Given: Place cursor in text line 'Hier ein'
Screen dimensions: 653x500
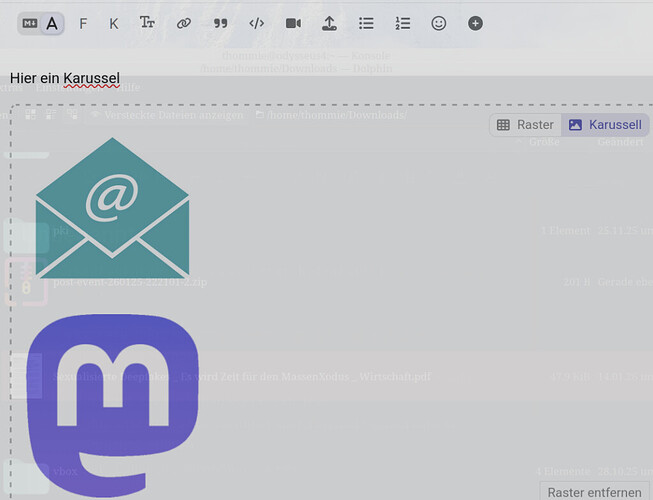Looking at the screenshot, I should pos(35,78).
